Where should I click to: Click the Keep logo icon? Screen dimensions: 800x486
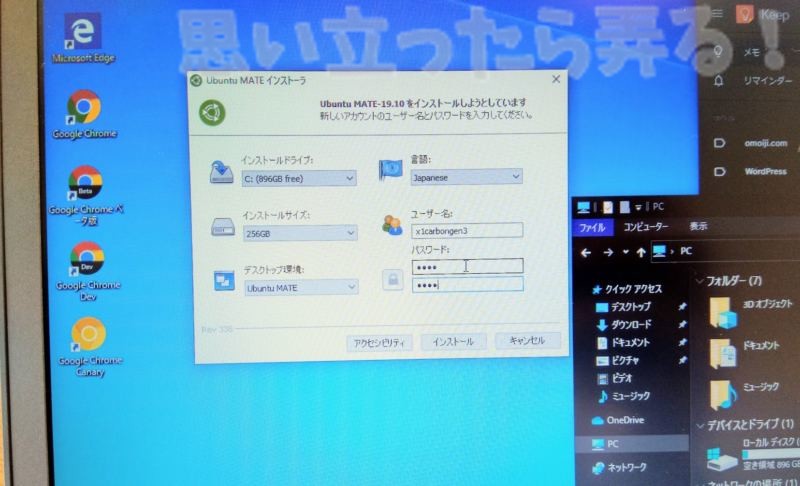744,14
